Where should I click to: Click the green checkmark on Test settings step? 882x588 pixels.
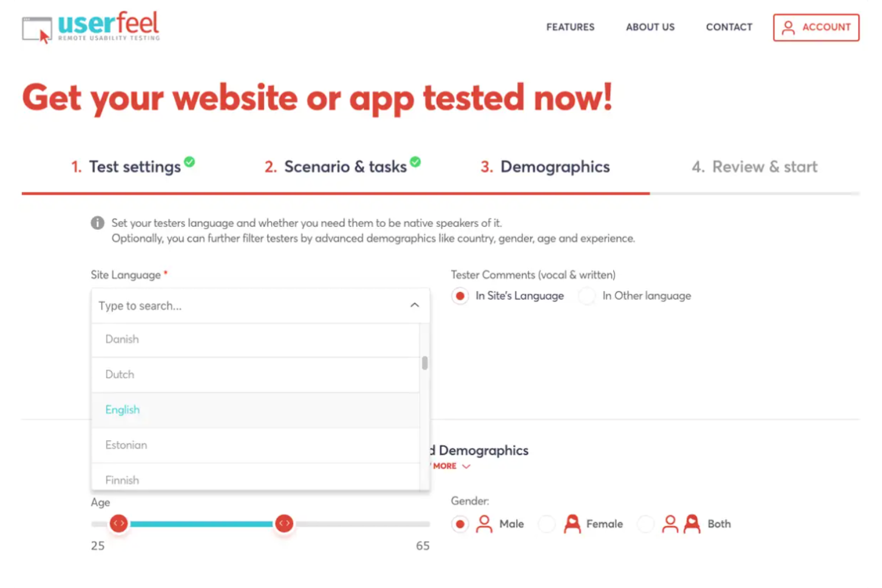188,161
